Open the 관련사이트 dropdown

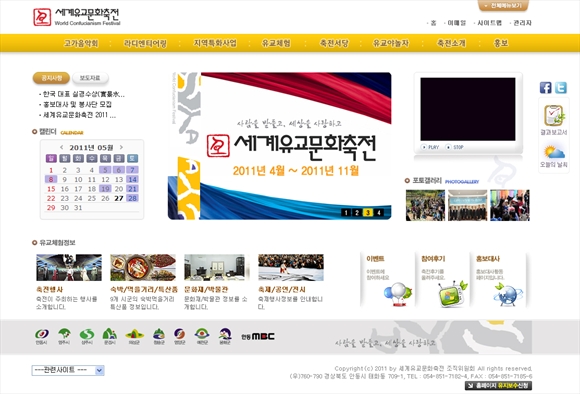point(68,370)
